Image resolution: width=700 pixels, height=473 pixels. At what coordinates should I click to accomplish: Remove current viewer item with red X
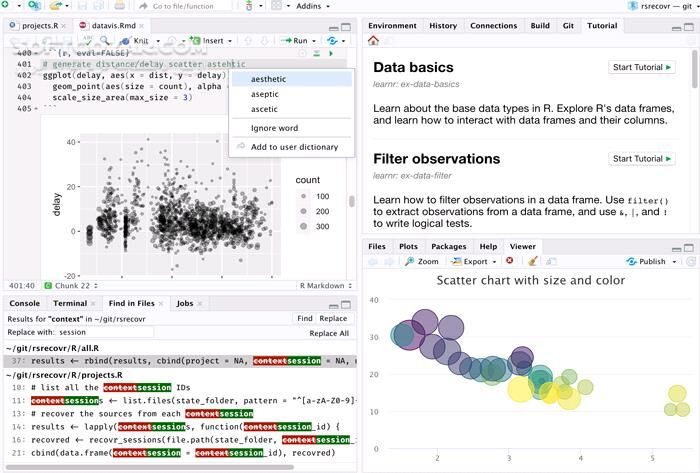point(510,262)
